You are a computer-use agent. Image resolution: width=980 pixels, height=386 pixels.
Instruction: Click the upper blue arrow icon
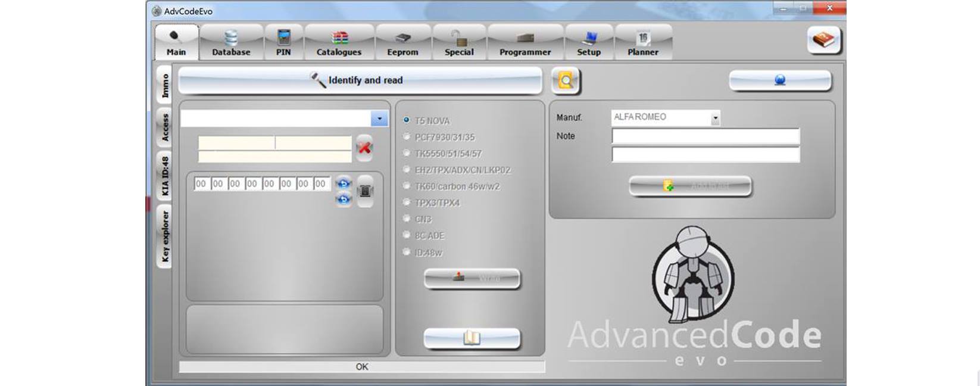click(344, 183)
